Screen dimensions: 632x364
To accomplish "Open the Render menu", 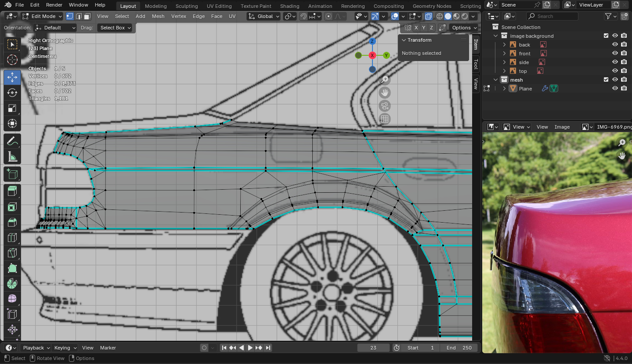I will 54,5.
